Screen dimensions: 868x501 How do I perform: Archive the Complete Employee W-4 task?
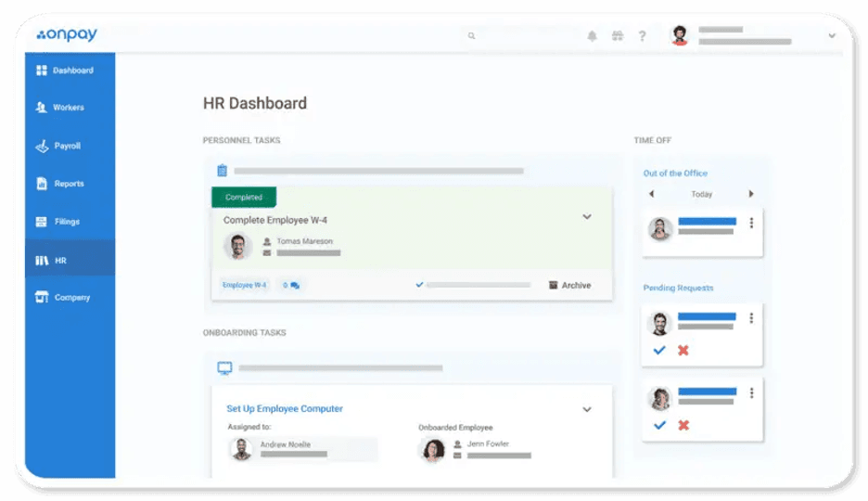pos(569,285)
